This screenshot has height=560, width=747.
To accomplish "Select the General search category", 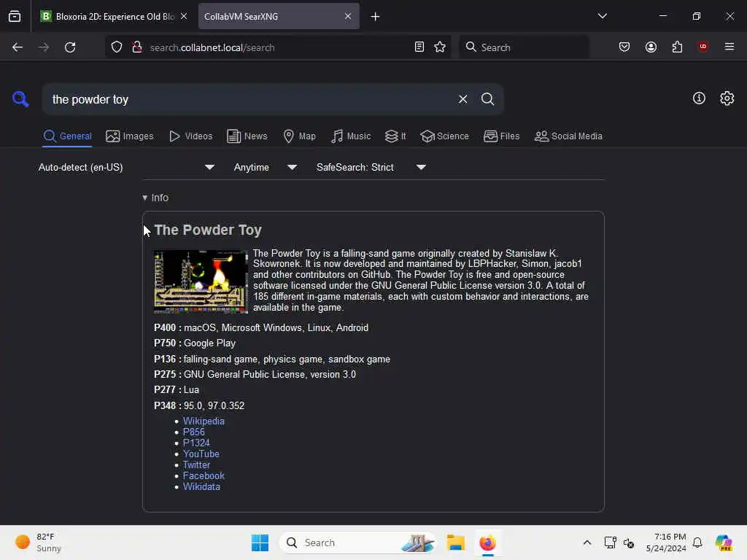I will coord(67,136).
